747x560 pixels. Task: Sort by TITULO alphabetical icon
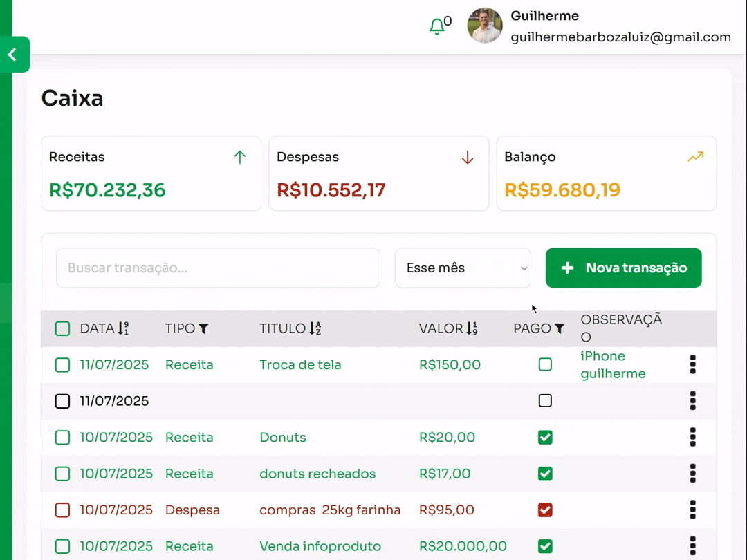click(x=315, y=328)
